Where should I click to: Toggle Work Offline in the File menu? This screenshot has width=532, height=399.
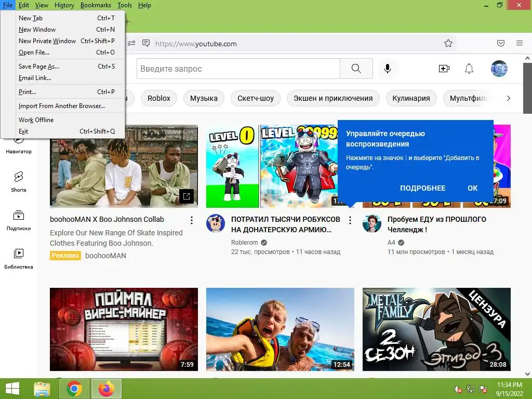pos(67,120)
